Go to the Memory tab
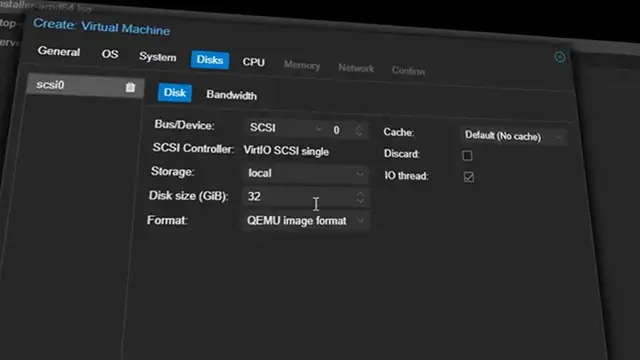Screen dimensions: 640x360 302,65
